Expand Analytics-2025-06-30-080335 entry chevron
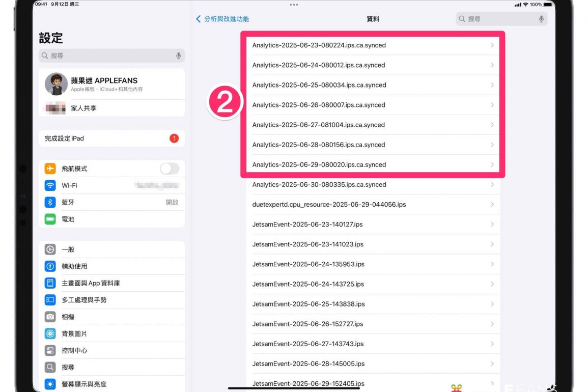The width and height of the screenshot is (588, 392). [492, 185]
